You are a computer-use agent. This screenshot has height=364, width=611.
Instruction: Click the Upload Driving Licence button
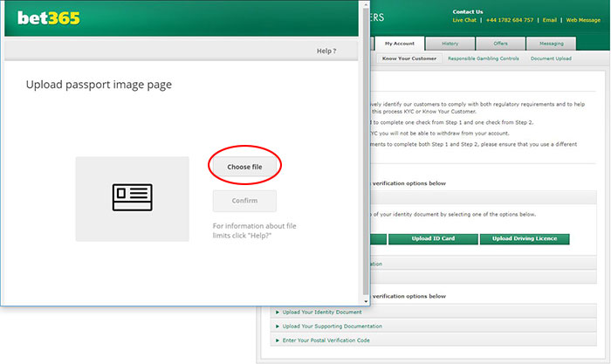coord(525,239)
